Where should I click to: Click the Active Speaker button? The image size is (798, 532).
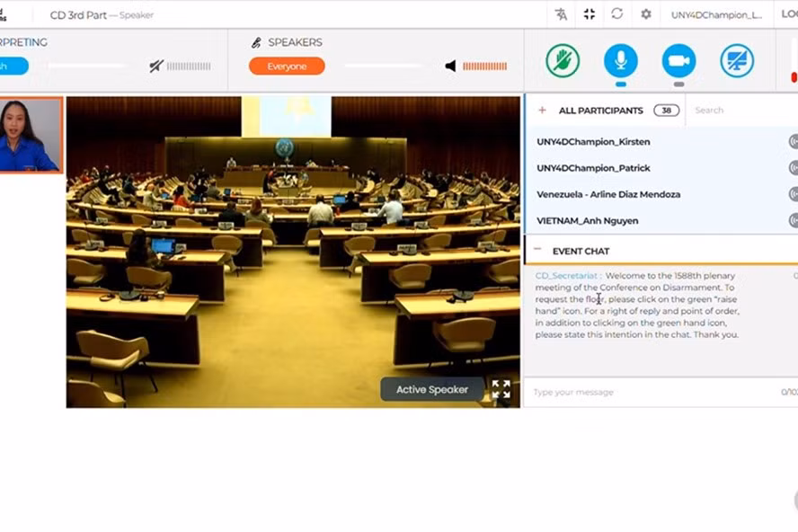coord(431,389)
